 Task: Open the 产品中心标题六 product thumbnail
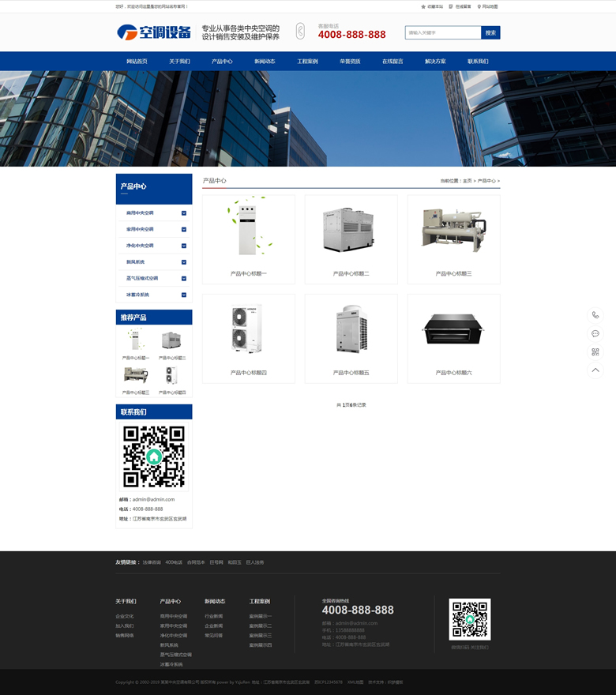pos(453,329)
